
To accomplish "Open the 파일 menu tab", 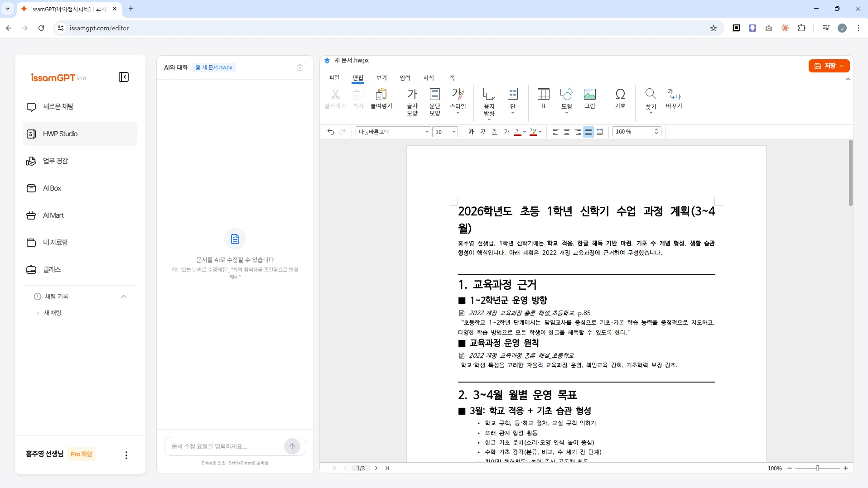I will 335,77.
